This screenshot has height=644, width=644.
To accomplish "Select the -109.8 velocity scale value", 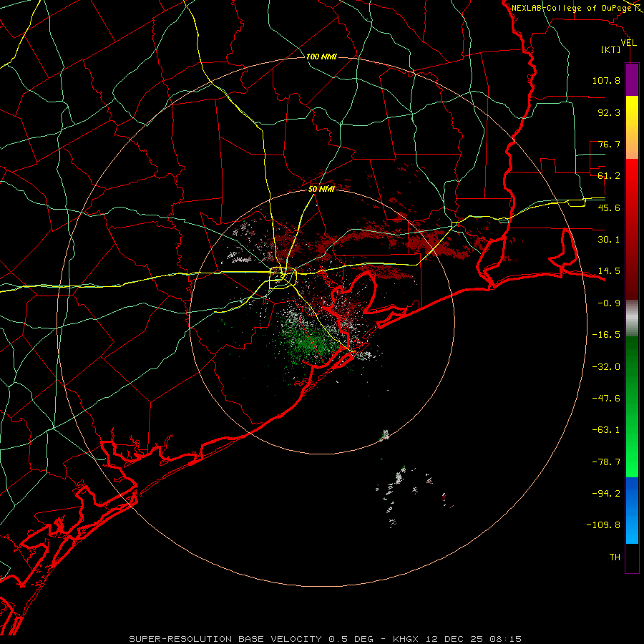I will click(x=603, y=525).
